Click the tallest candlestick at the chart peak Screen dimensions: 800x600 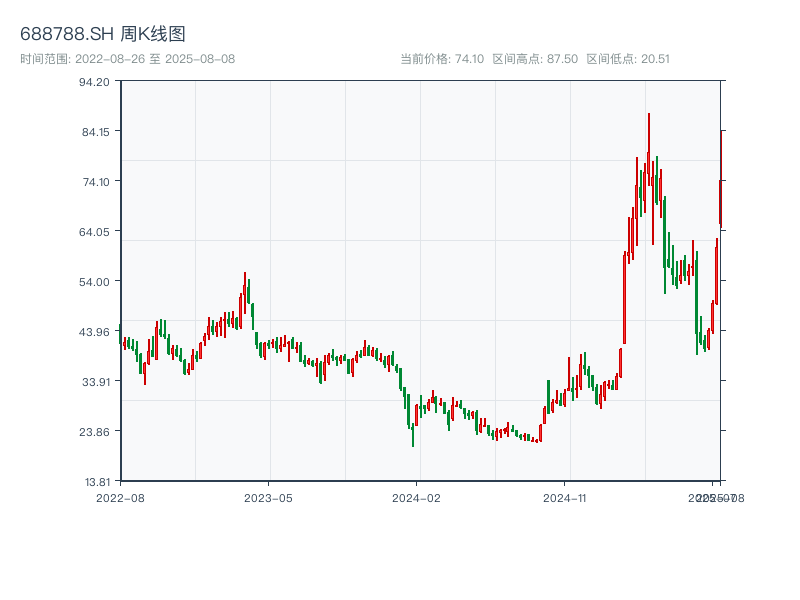pyautogui.click(x=648, y=150)
